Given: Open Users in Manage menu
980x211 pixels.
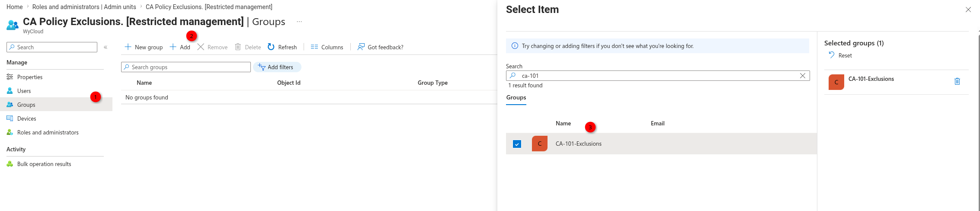Looking at the screenshot, I should pos(24,91).
